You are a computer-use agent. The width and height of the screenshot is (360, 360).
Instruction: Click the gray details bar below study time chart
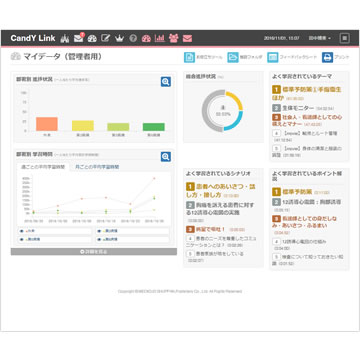(94, 252)
